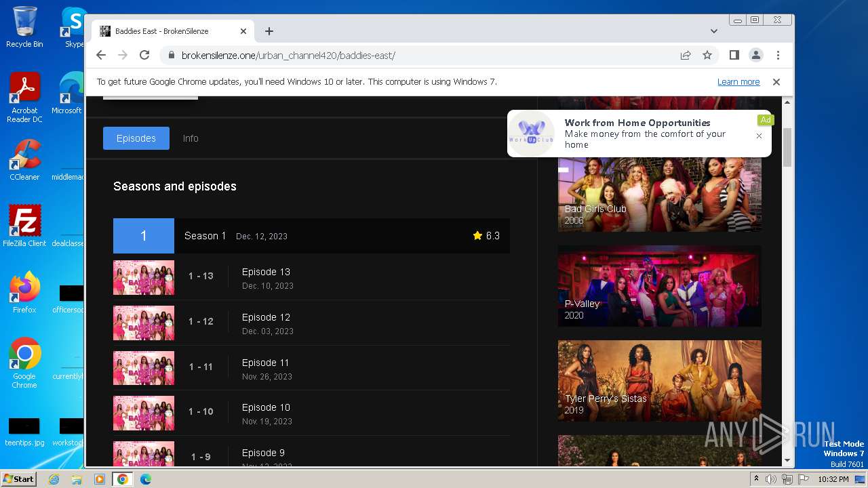Open the Bad Girls Club show card
The image size is (868, 488).
coord(659,195)
